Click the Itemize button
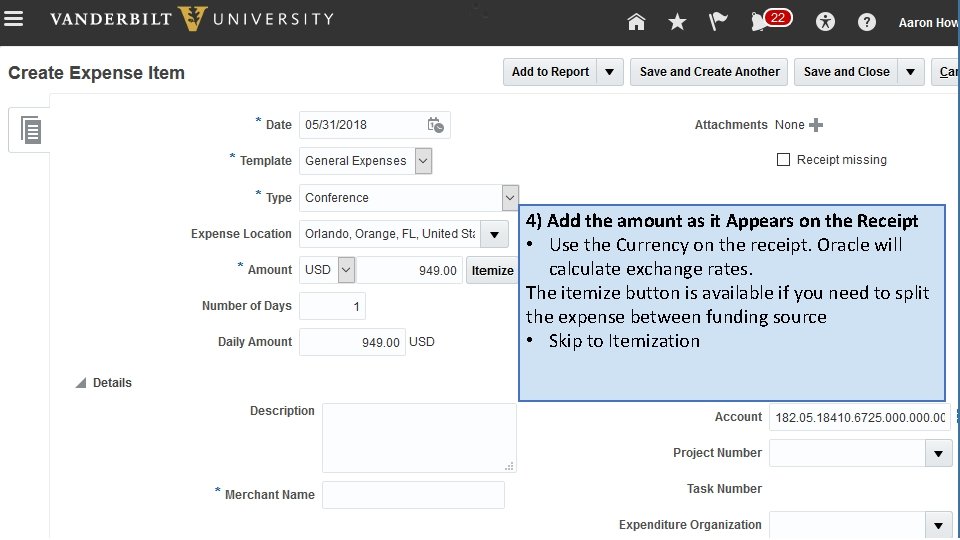 492,271
